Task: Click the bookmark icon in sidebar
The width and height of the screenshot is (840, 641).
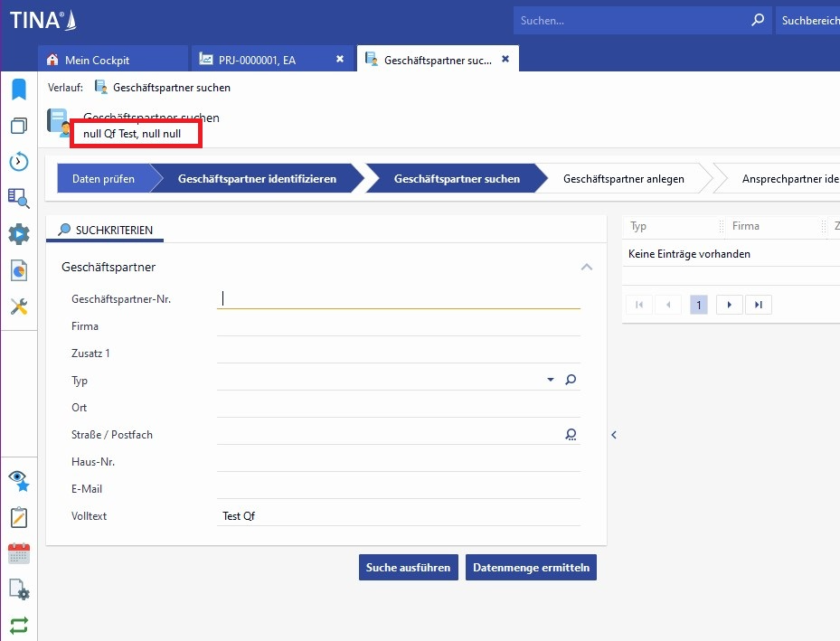Action: [18, 90]
